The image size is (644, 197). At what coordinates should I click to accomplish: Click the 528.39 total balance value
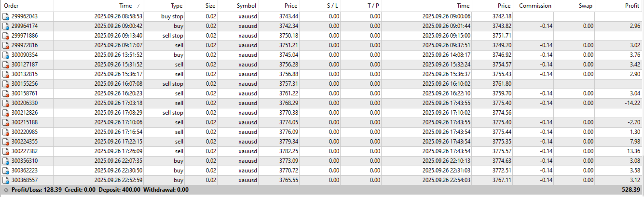point(630,190)
